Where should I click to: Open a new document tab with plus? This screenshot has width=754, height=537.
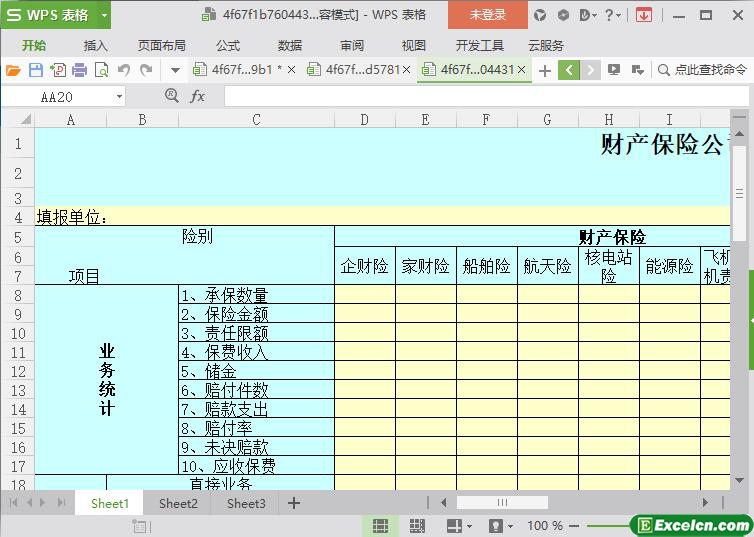coord(544,70)
